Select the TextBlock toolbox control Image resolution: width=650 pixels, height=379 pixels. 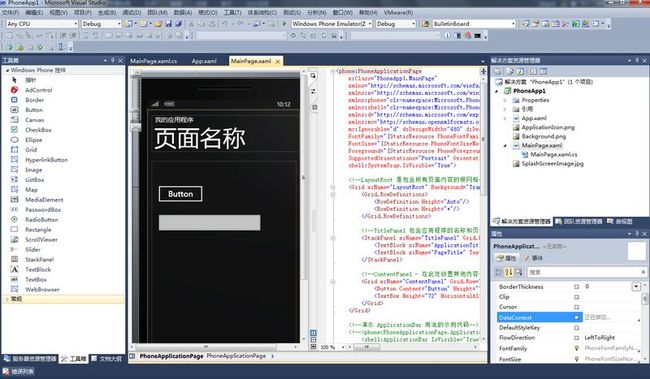38,269
